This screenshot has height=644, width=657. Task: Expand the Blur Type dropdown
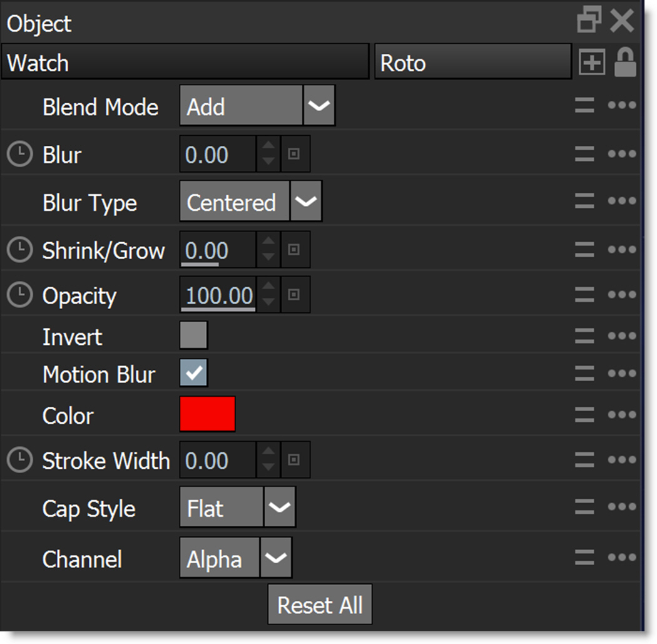tap(306, 202)
